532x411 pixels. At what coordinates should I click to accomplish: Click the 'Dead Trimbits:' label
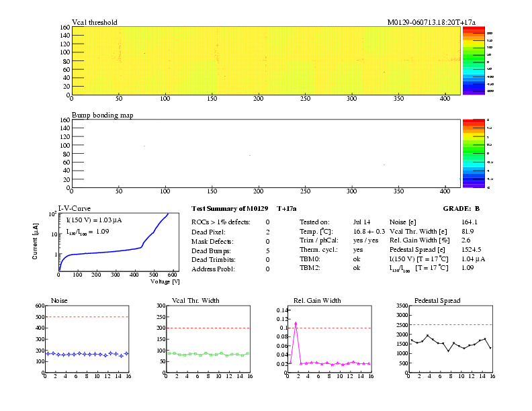(x=214, y=260)
